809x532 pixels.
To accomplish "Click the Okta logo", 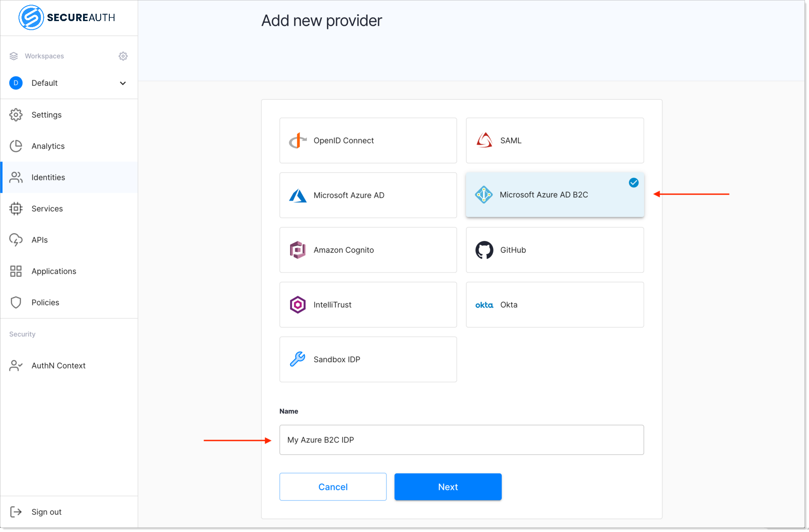I will tap(484, 305).
